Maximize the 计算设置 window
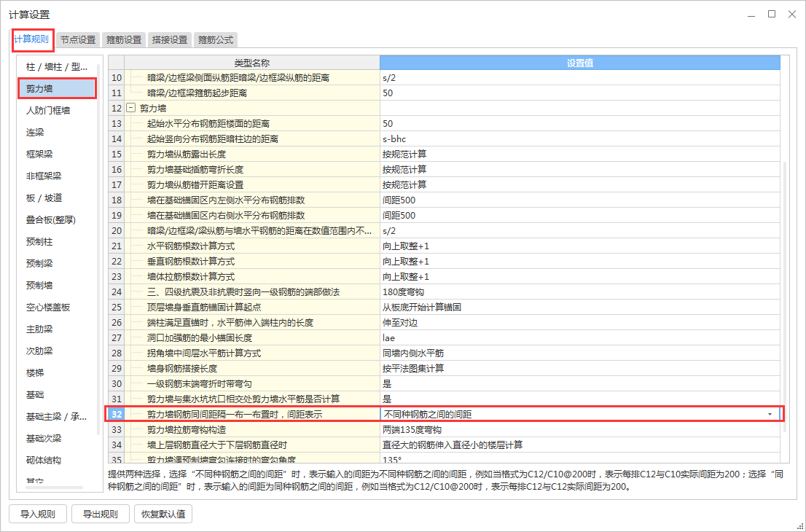This screenshot has height=532, width=806. (772, 15)
